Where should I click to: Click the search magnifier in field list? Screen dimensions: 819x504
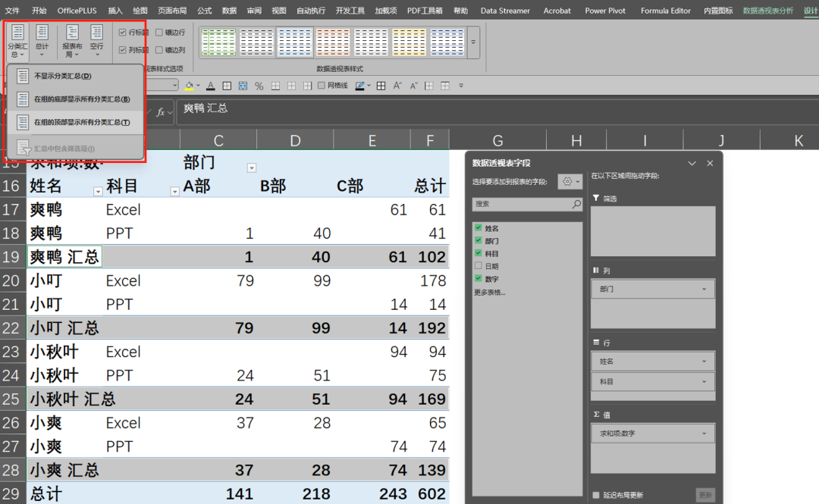point(576,205)
